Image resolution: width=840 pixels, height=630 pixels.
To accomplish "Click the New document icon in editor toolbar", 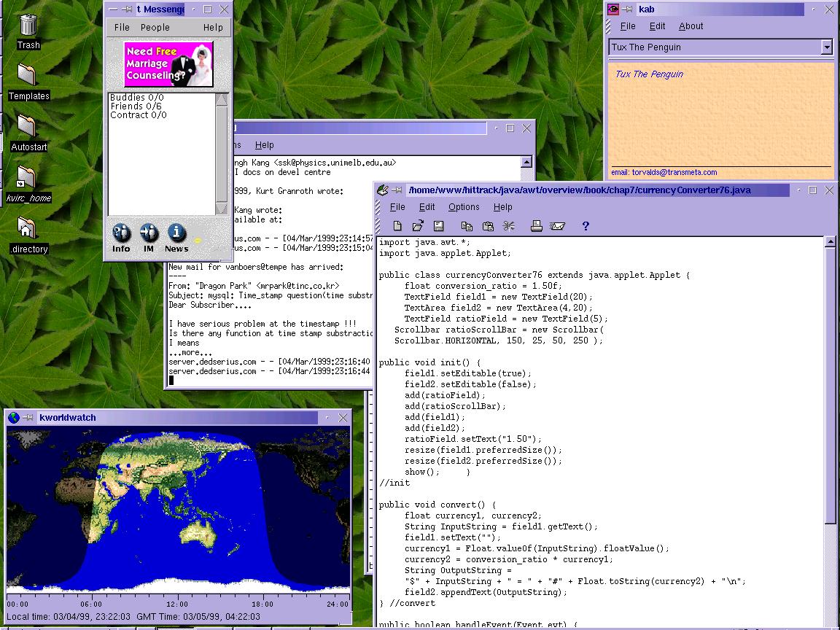I will pyautogui.click(x=397, y=226).
